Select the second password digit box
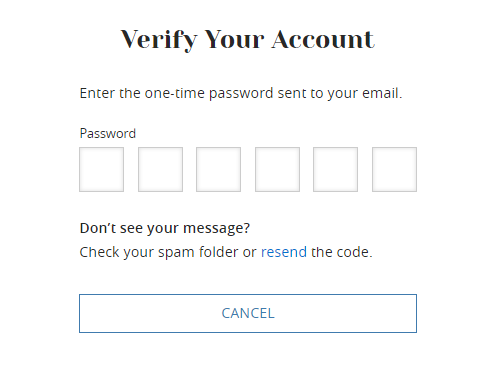The image size is (490, 387). click(160, 169)
